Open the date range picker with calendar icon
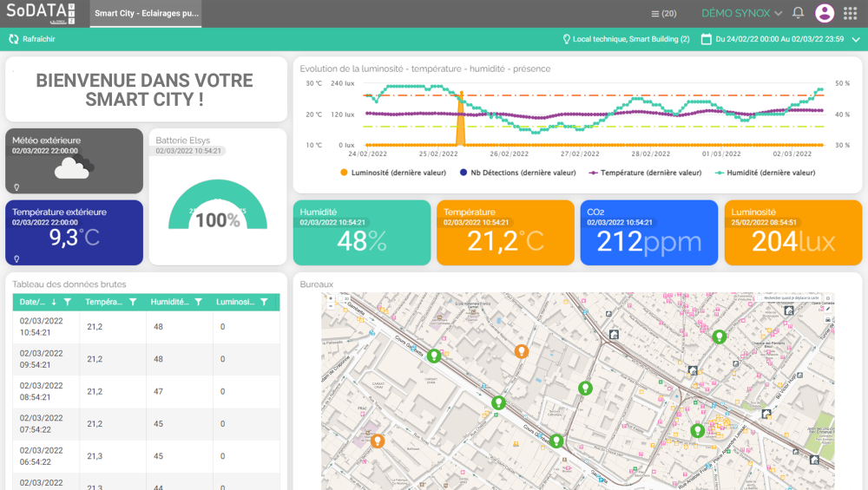868x490 pixels. tap(773, 39)
